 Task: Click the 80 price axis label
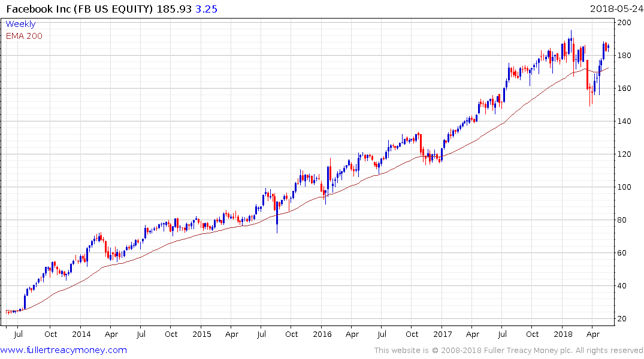pyautogui.click(x=622, y=220)
